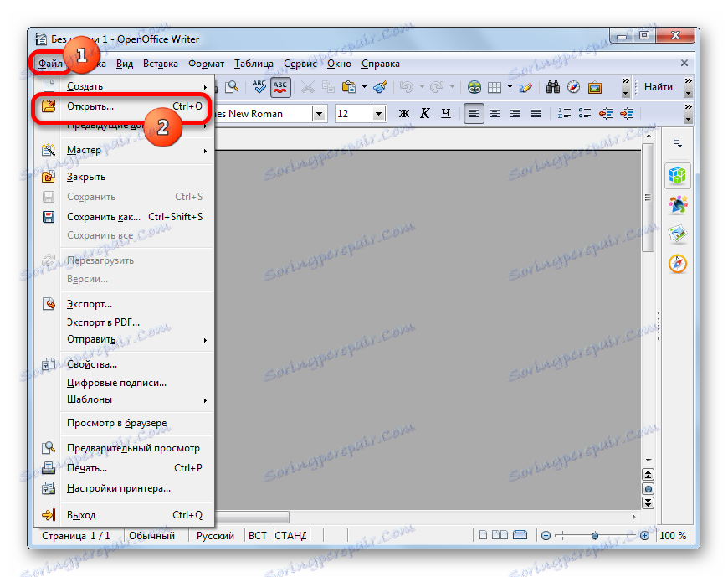Click the Decrease Indent icon
The height and width of the screenshot is (577, 728).
click(x=606, y=113)
